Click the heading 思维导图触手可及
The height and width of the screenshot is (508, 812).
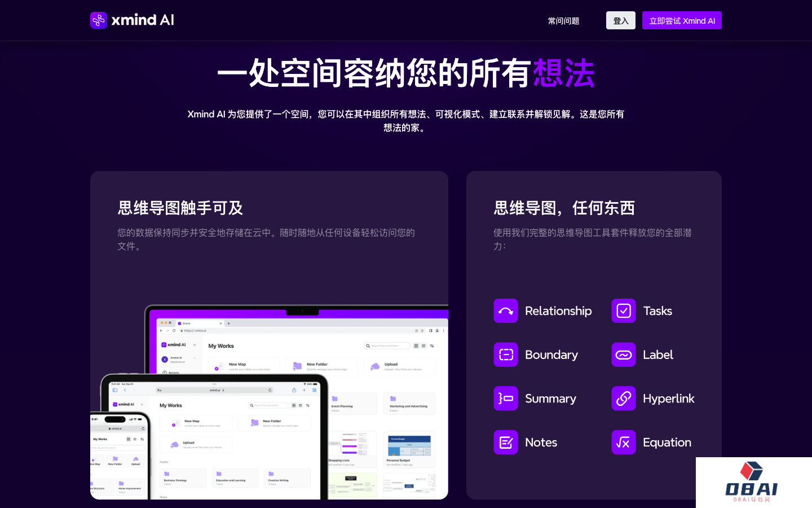pos(180,208)
